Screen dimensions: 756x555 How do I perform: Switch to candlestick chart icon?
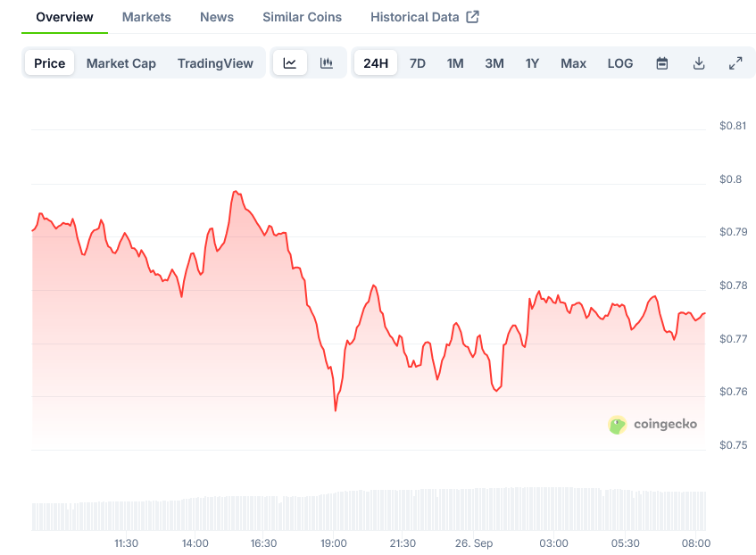327,63
